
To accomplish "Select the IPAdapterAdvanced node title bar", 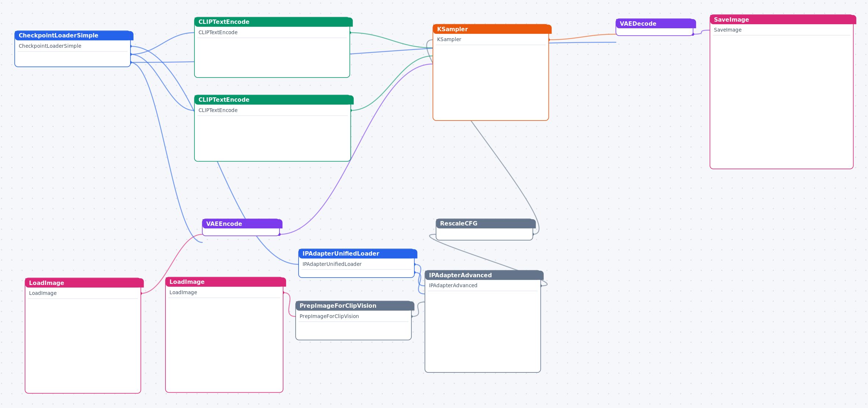I will (x=484, y=275).
